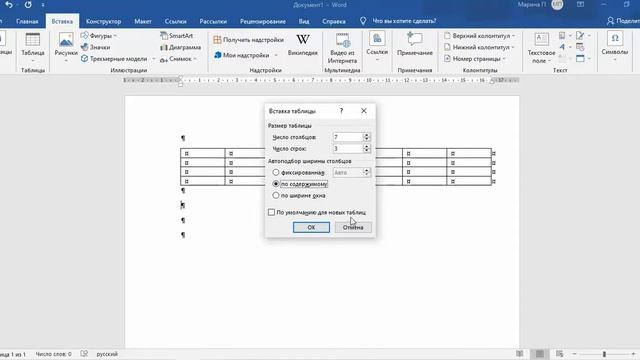Open the Справка ribbon tab
This screenshot has height=360, width=640.
[x=334, y=21]
